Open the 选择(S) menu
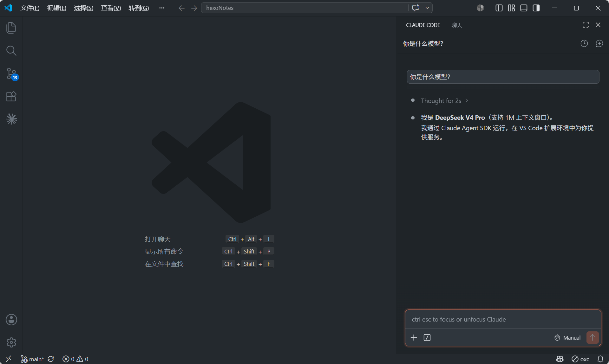 (83, 8)
